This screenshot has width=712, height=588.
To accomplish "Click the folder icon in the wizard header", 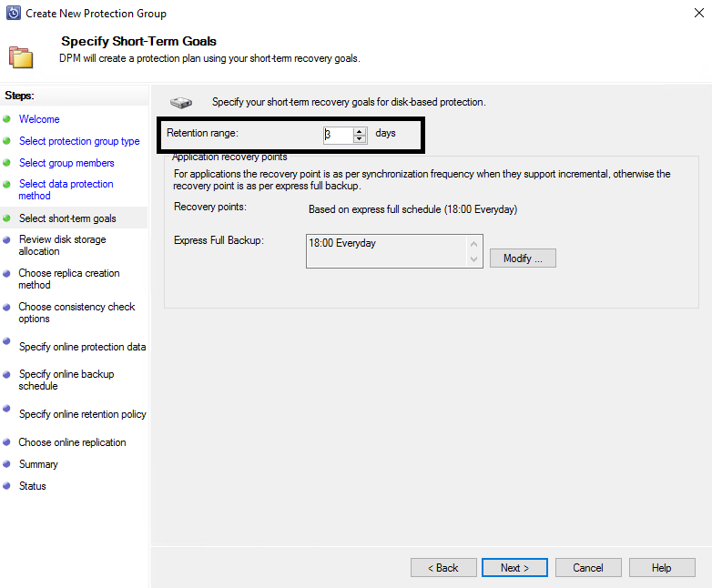I will (x=20, y=56).
